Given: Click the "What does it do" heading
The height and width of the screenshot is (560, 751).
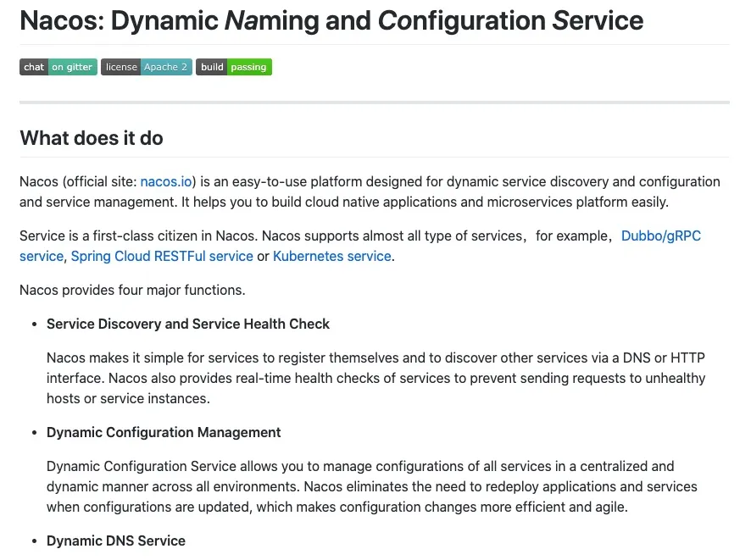Looking at the screenshot, I should tap(92, 138).
